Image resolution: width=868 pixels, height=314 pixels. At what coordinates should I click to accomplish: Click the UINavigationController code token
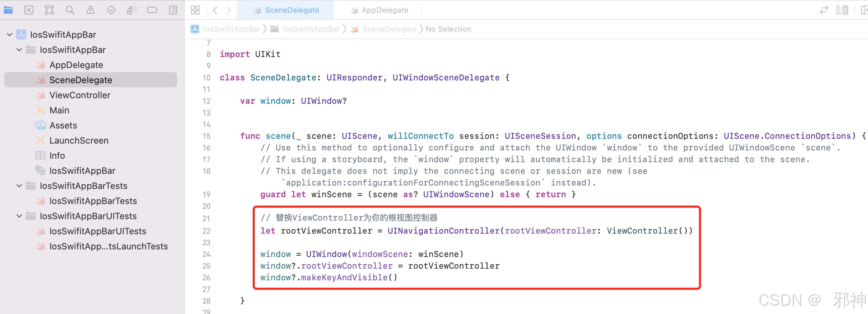(444, 231)
